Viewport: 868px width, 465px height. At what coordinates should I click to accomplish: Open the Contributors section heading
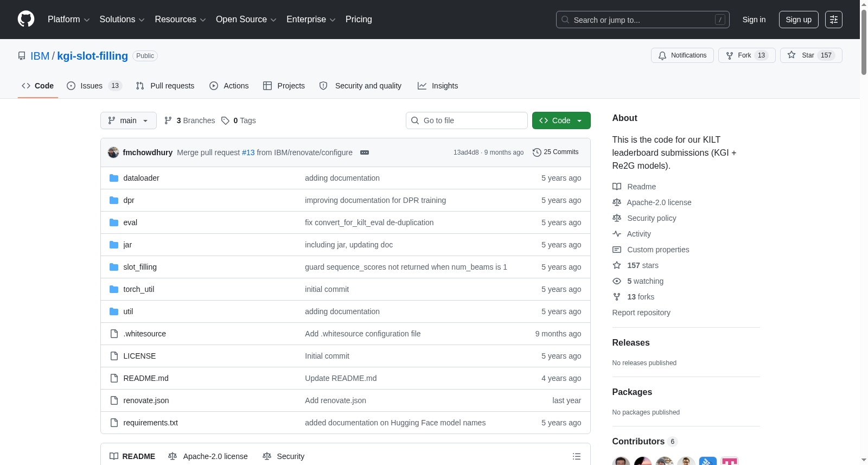click(639, 442)
